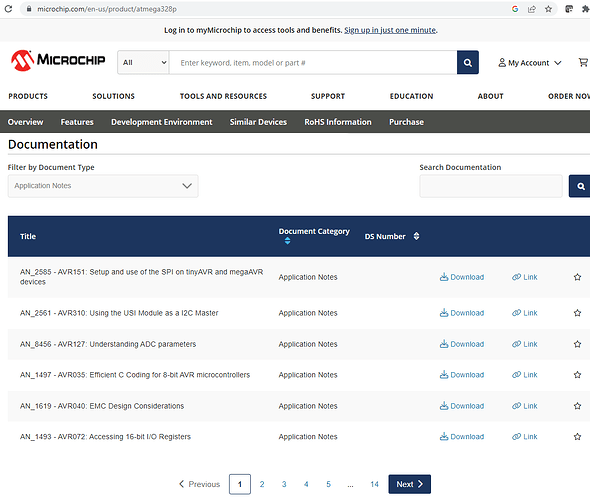
Task: Favorite the AVR151 SPI application note
Action: coord(577,277)
